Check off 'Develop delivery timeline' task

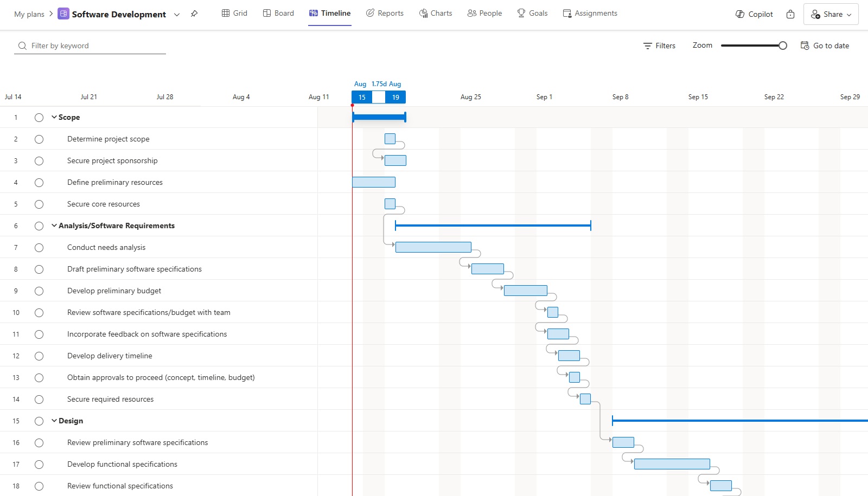39,356
